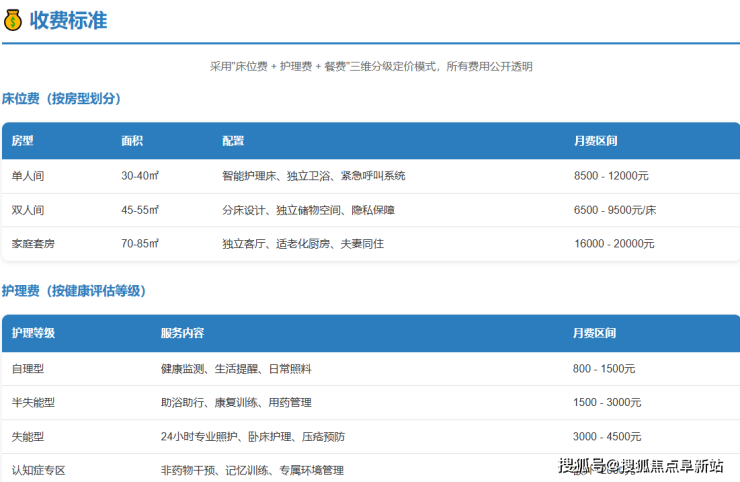Select the 双人间 row label
The height and width of the screenshot is (482, 740).
(28, 210)
